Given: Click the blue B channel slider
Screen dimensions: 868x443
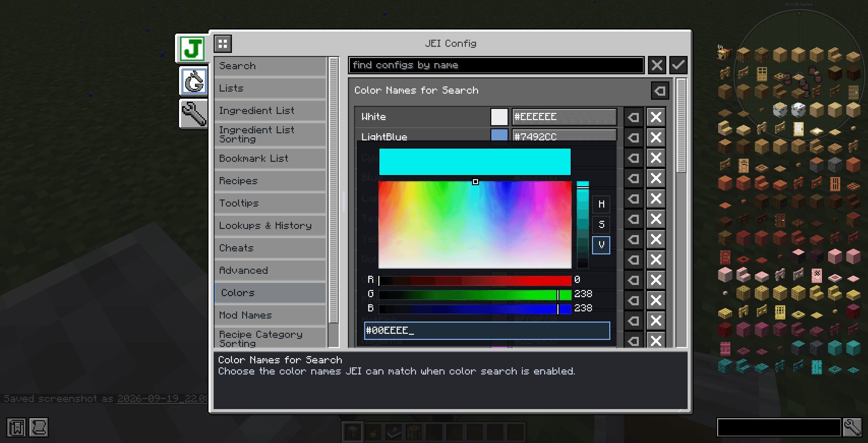Looking at the screenshot, I should pos(475,309).
